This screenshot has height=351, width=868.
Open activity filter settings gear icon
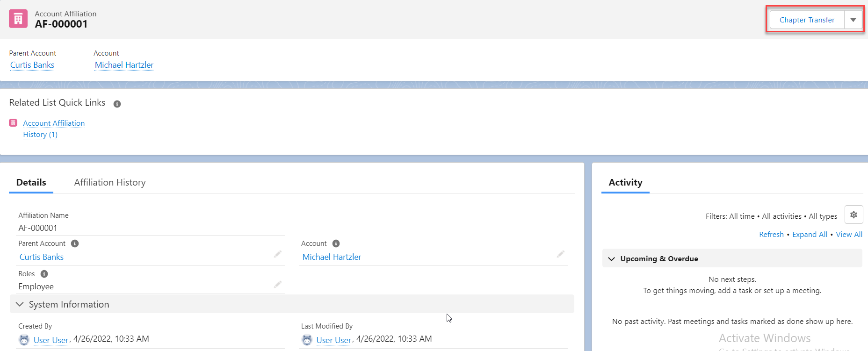coord(854,215)
